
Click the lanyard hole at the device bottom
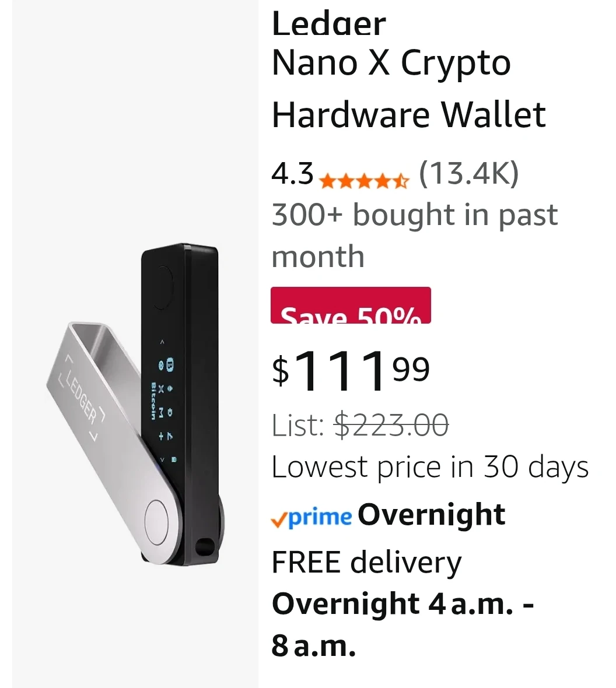[204, 547]
